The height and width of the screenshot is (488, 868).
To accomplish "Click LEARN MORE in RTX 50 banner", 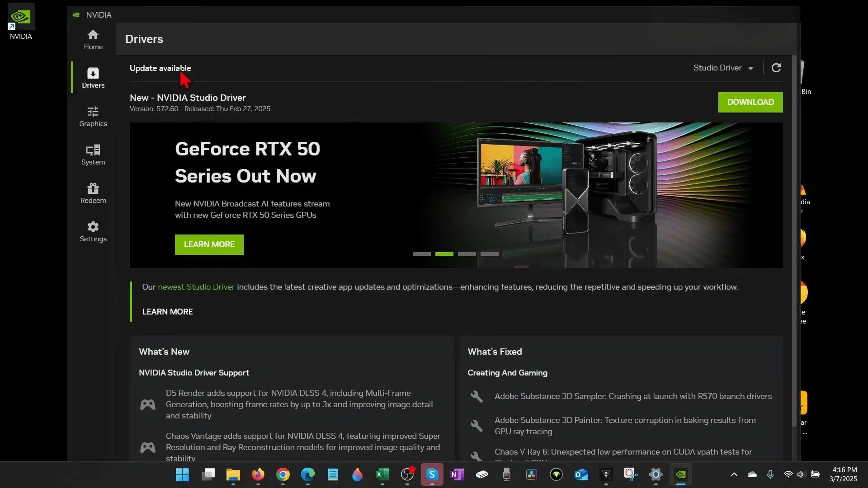I will click(209, 244).
